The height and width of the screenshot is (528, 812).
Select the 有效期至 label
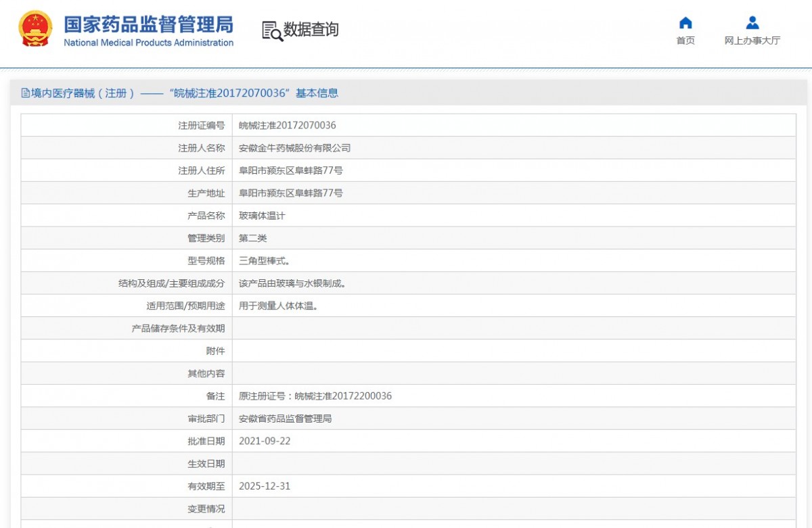[x=206, y=486]
